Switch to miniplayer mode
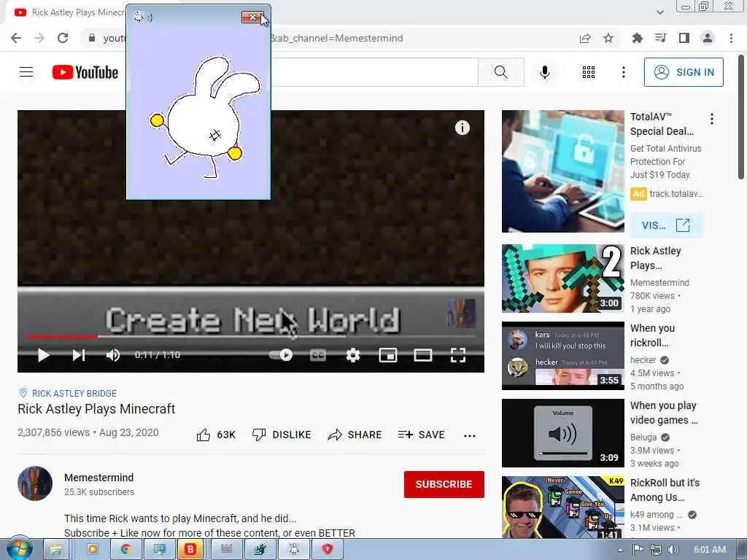747x560 pixels. coord(388,355)
